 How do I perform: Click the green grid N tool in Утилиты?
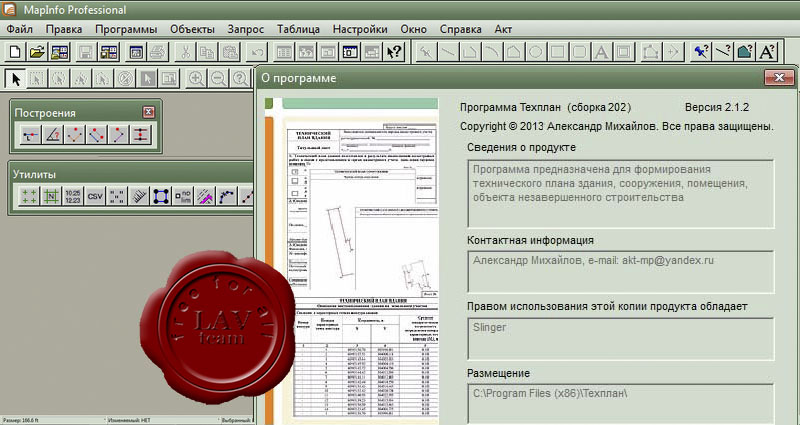point(51,196)
